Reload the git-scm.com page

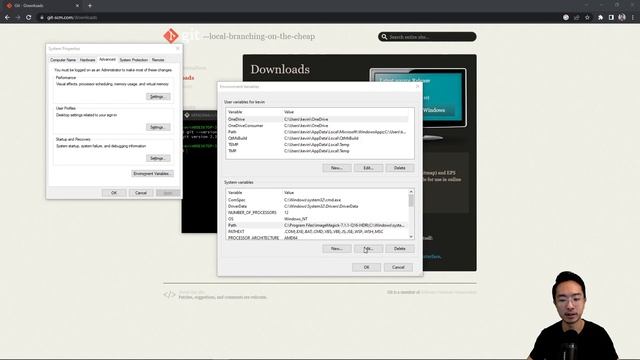[29, 18]
